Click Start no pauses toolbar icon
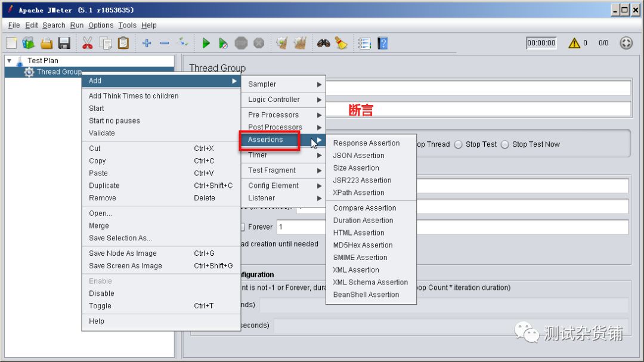644x362 pixels. tap(223, 43)
